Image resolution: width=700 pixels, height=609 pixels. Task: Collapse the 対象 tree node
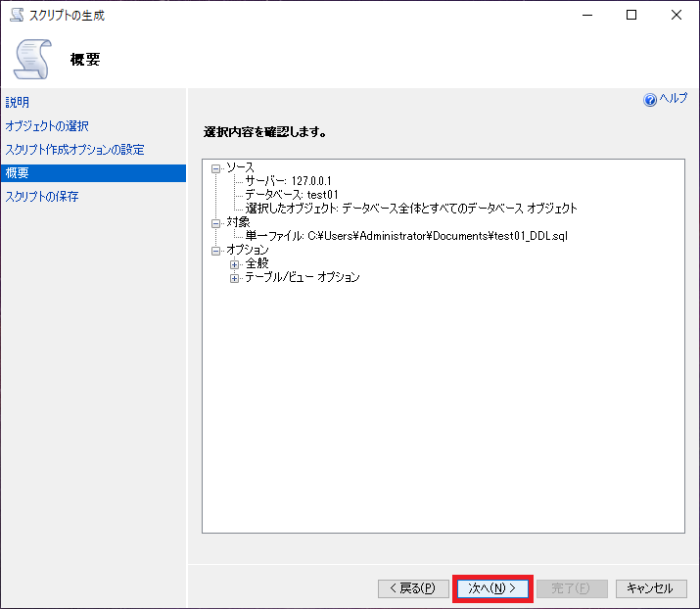216,223
